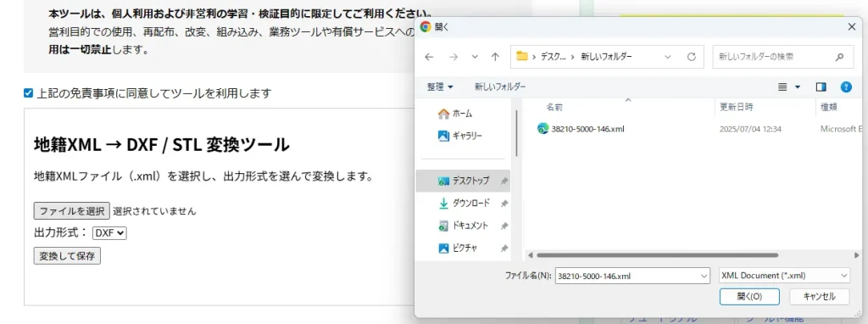868x324 pixels.
Task: Expand the filename combo box dropdown
Action: pyautogui.click(x=704, y=276)
